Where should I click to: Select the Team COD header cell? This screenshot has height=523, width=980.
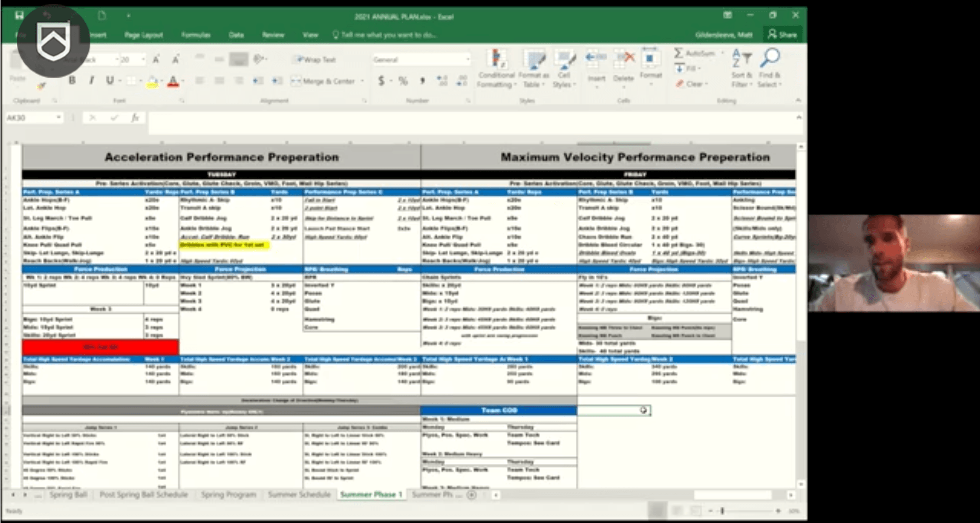tap(499, 410)
